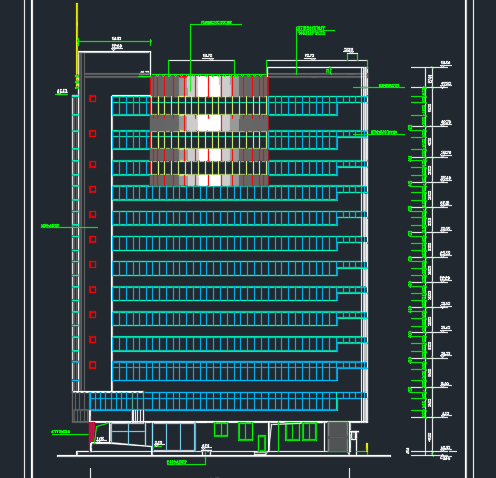The image size is (496, 478).
Task: Pick the lowest red square tower opening
Action: pyautogui.click(x=93, y=365)
